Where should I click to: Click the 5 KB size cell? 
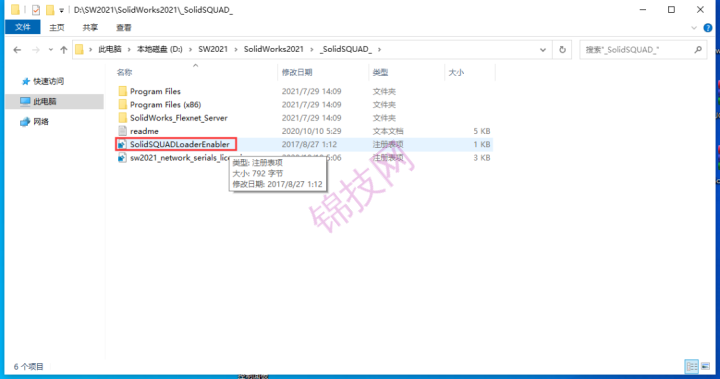pyautogui.click(x=482, y=131)
